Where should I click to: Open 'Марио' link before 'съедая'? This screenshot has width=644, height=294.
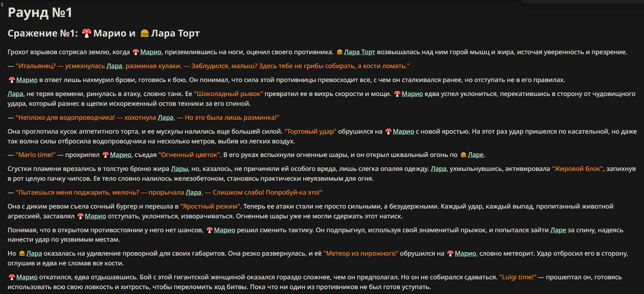(121, 155)
